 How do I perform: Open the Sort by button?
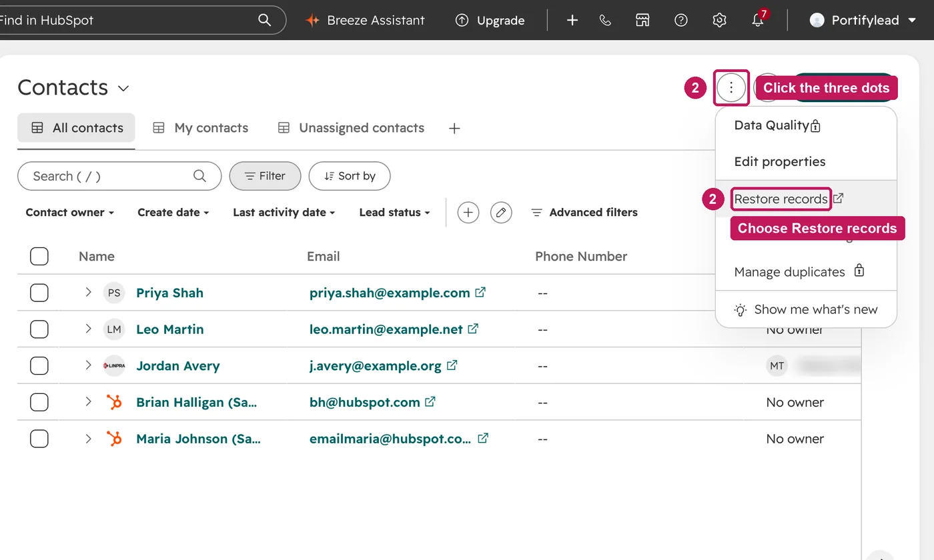[350, 176]
